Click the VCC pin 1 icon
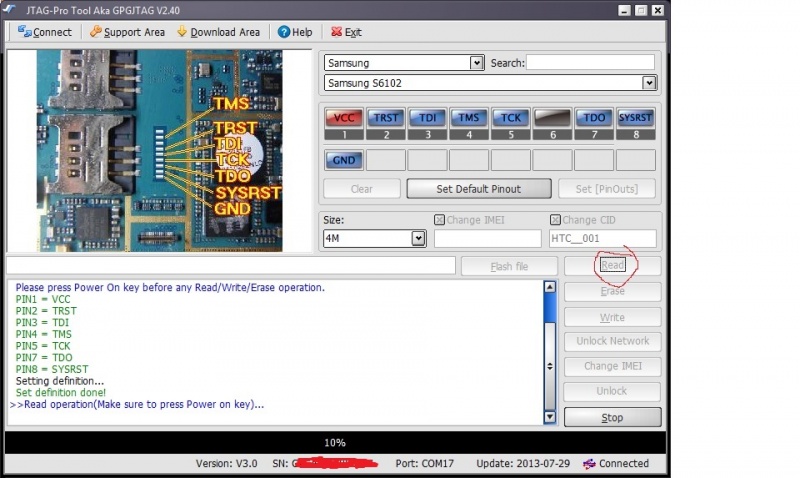The height and width of the screenshot is (478, 800). [343, 118]
